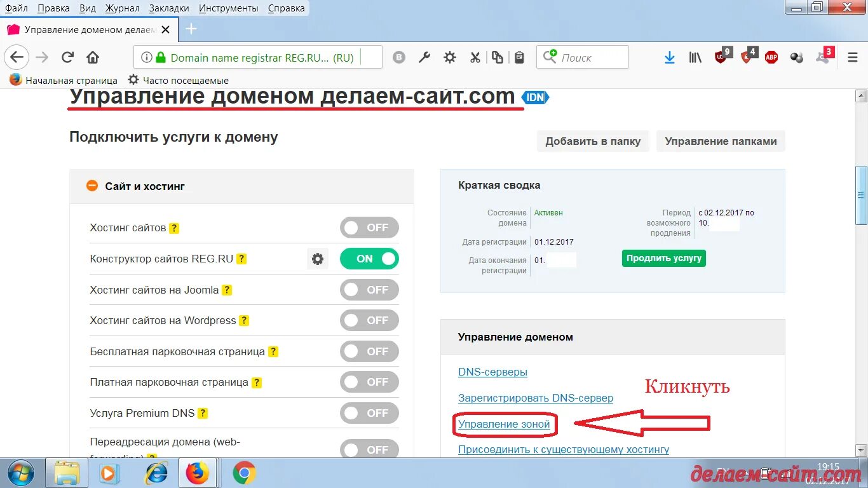This screenshot has height=488, width=868.
Task: Open the Firefox hamburger menu
Action: click(x=853, y=58)
